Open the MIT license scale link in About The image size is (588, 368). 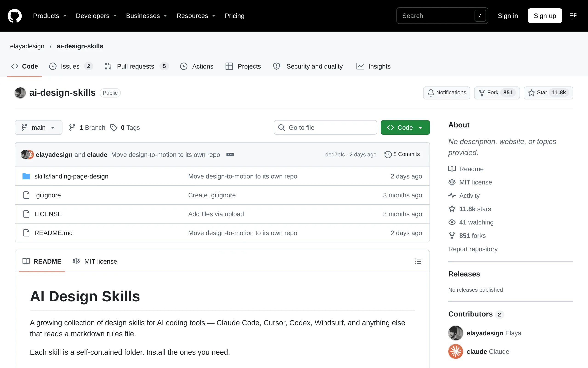(x=470, y=182)
